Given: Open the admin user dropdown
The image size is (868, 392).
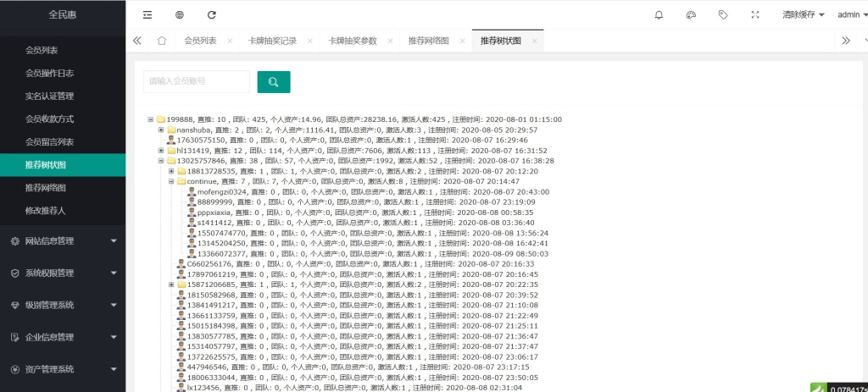Looking at the screenshot, I should pos(852,14).
